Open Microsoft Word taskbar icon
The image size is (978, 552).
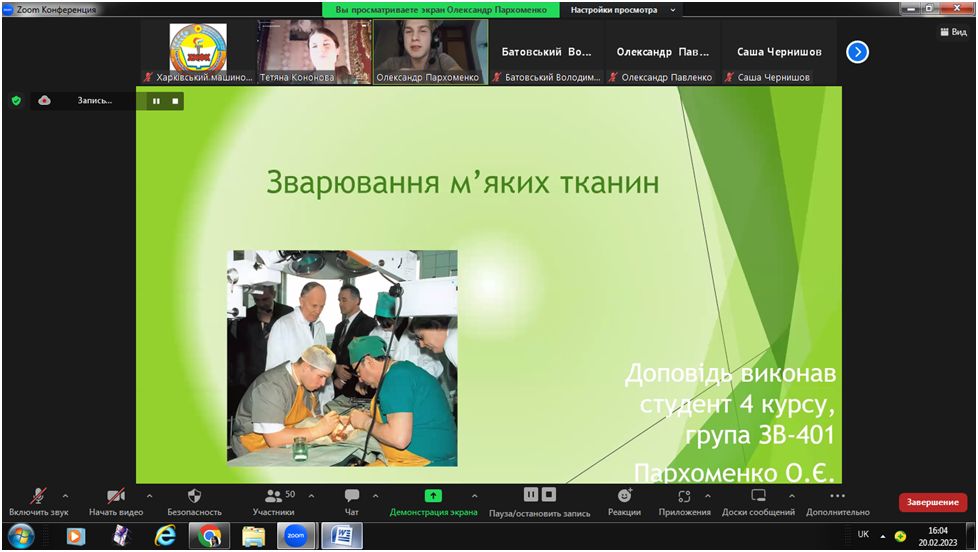coord(342,536)
